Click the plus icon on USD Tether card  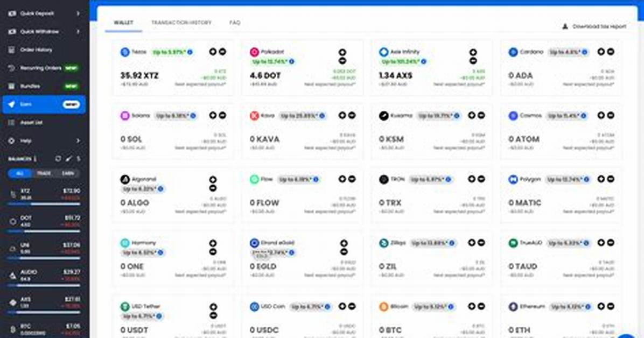[x=213, y=307]
